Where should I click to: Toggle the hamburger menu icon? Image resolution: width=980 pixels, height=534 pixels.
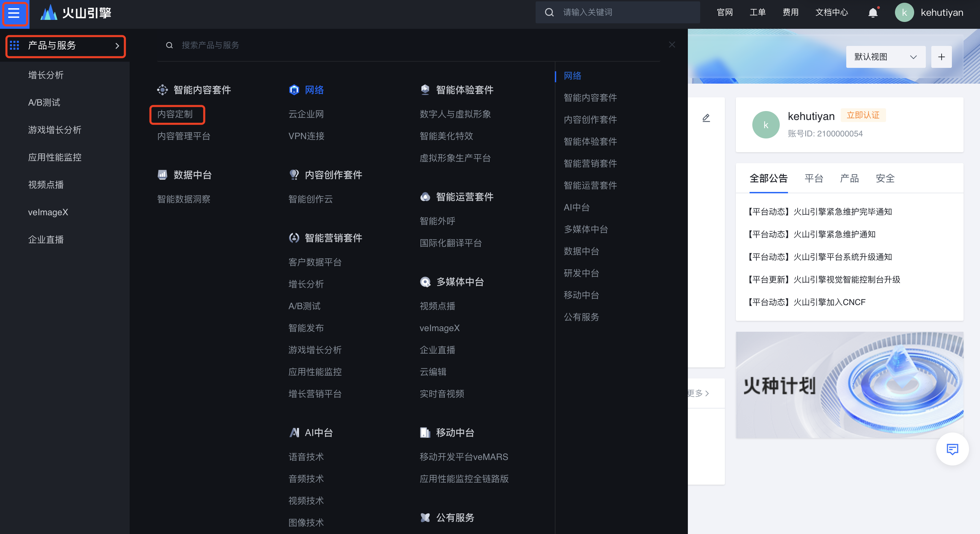click(14, 13)
